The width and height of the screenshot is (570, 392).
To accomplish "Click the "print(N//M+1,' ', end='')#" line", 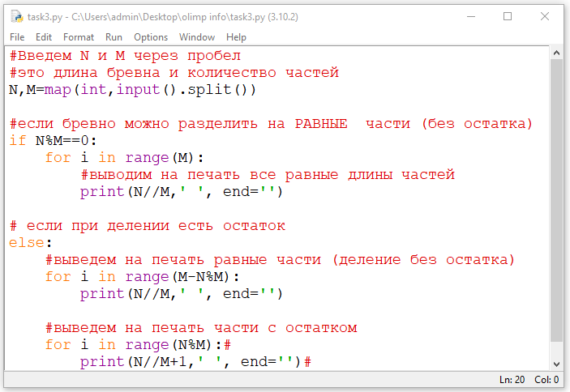I will [x=195, y=361].
